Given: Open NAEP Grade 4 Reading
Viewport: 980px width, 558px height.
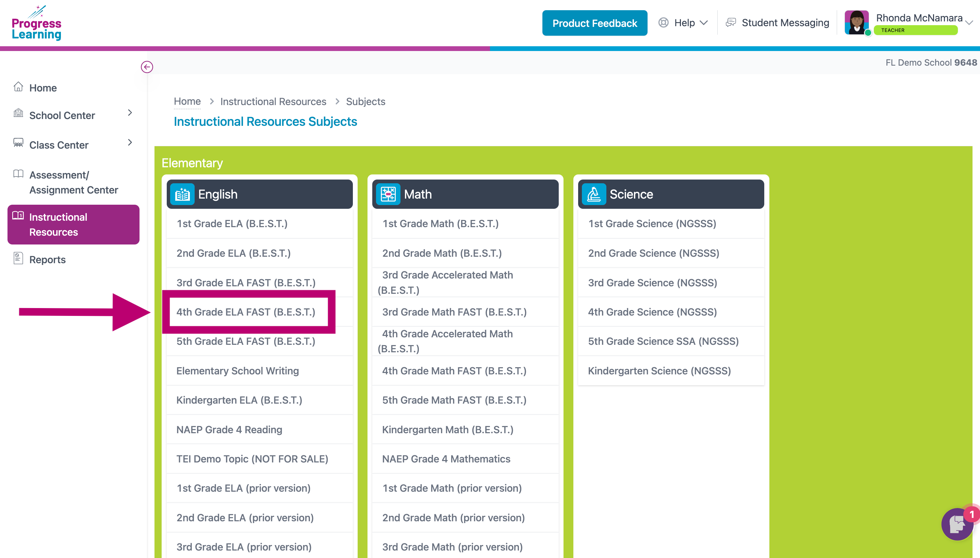Looking at the screenshot, I should point(260,429).
